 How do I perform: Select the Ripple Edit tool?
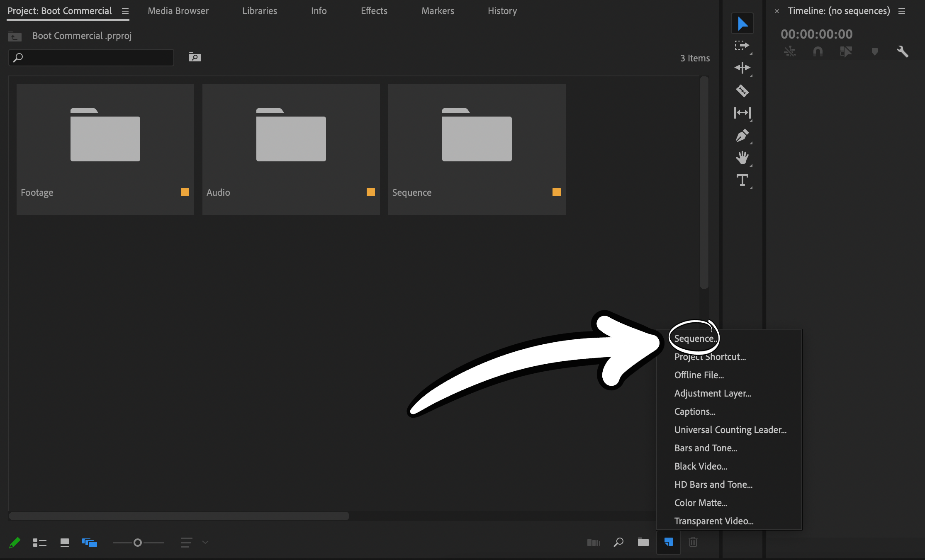(x=742, y=68)
